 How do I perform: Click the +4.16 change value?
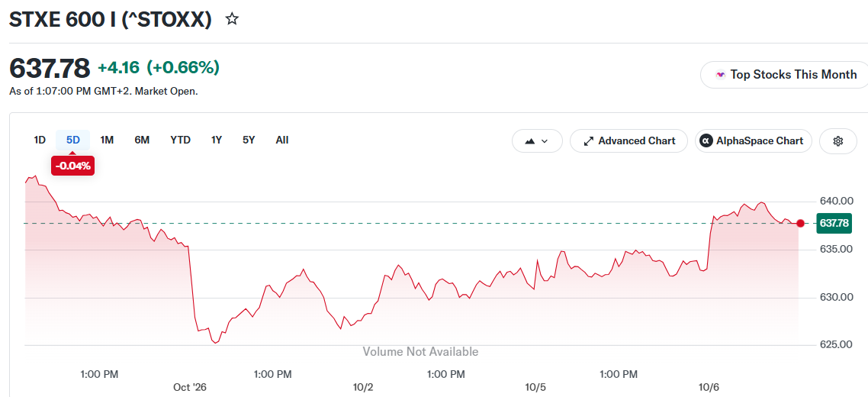(118, 68)
